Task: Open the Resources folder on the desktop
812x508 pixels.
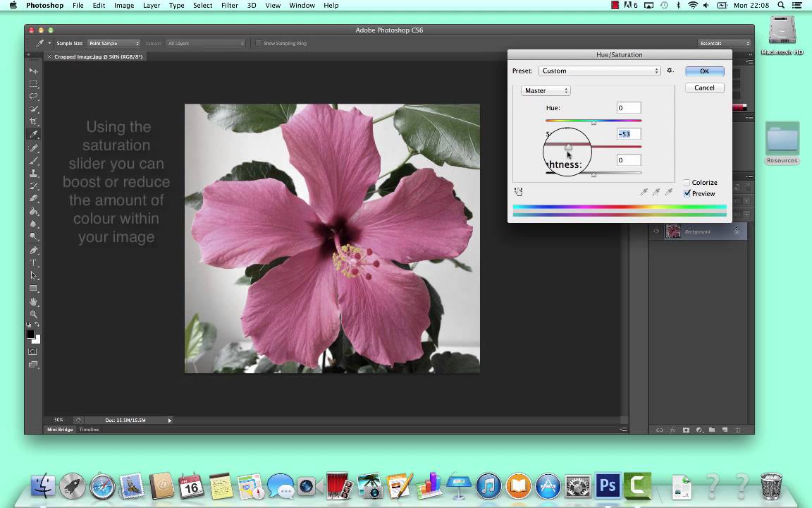Action: [782, 143]
